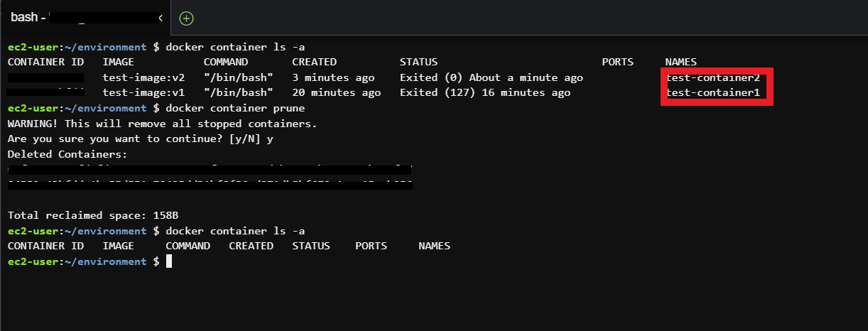Switch to the bash terminal tab
The width and height of the screenshot is (868, 331).
[85, 17]
